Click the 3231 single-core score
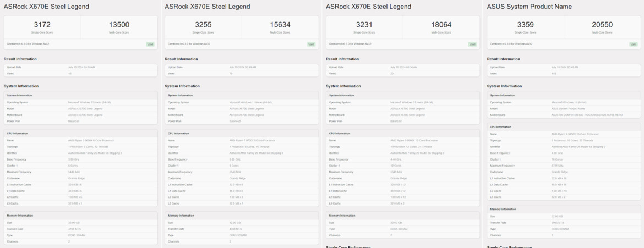The image size is (644, 248). tap(364, 25)
